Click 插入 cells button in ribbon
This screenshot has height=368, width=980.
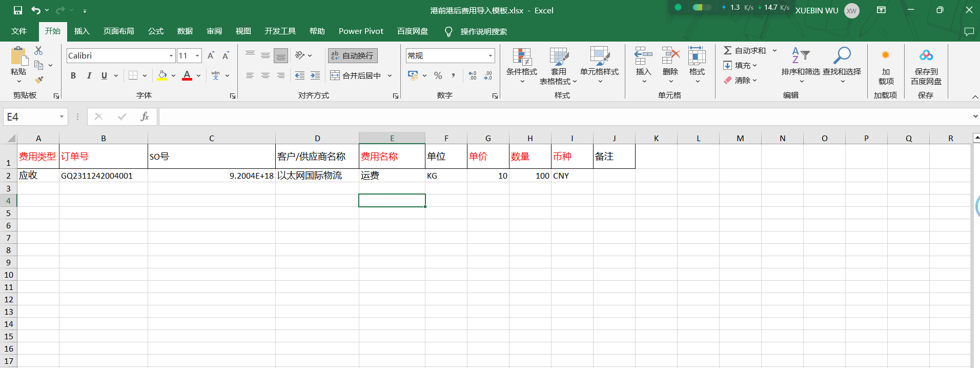643,65
